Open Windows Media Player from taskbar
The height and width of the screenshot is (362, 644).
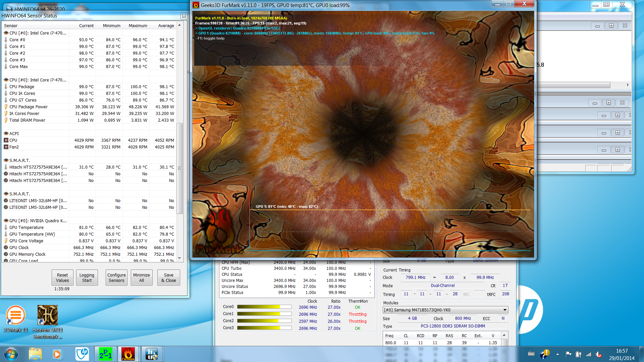click(x=57, y=354)
